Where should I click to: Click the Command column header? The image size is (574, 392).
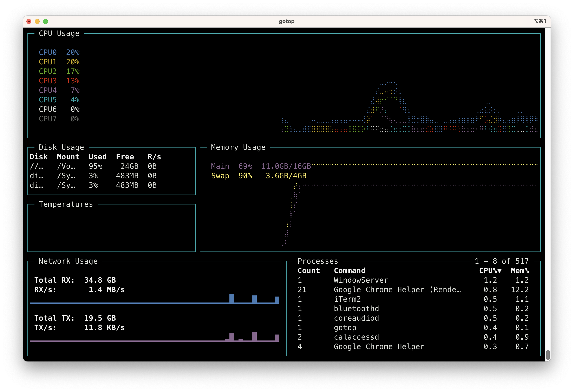349,271
